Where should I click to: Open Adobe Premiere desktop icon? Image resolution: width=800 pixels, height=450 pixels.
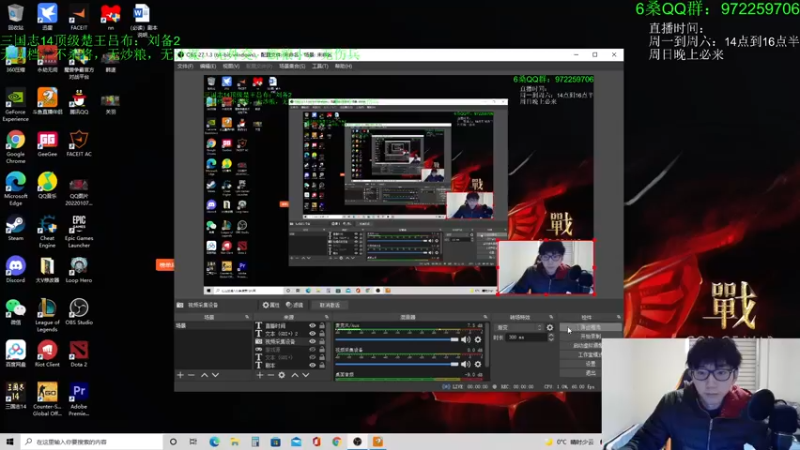point(79,399)
